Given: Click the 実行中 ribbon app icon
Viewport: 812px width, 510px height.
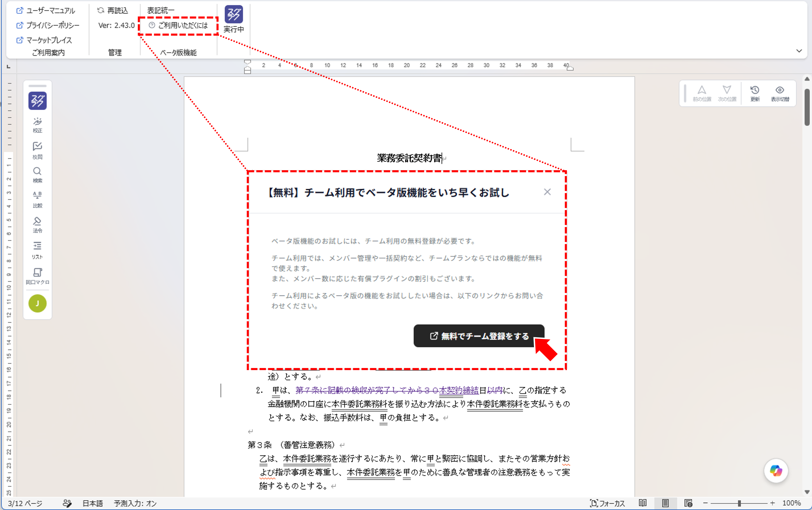Looking at the screenshot, I should (x=234, y=19).
